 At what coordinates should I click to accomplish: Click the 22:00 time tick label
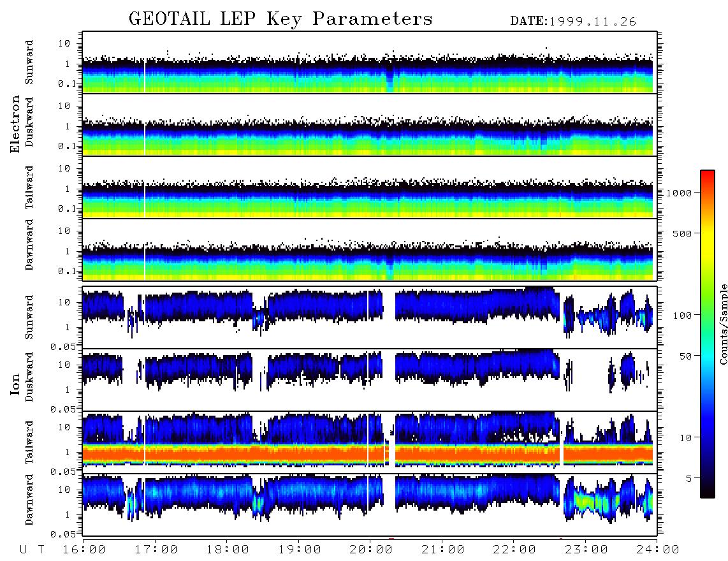coord(514,550)
